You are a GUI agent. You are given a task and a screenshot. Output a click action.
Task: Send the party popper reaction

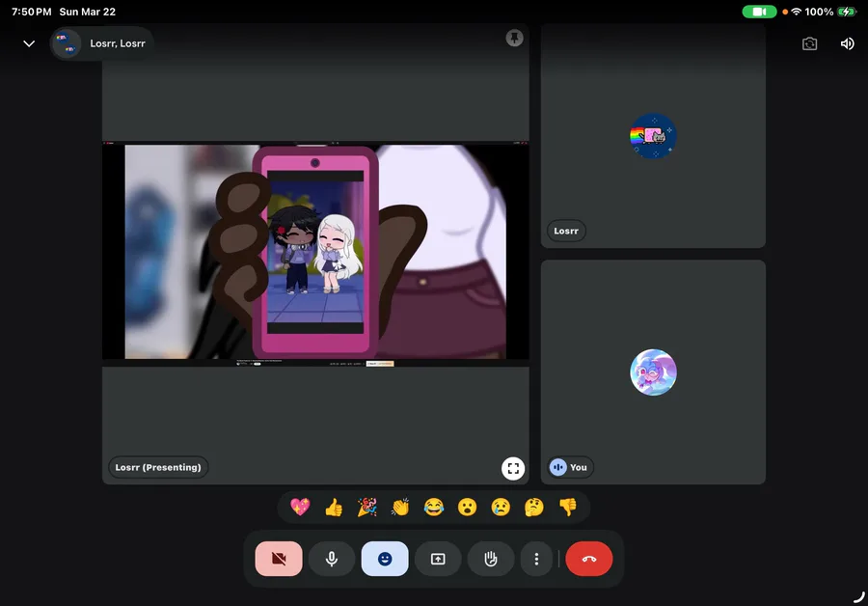[367, 507]
